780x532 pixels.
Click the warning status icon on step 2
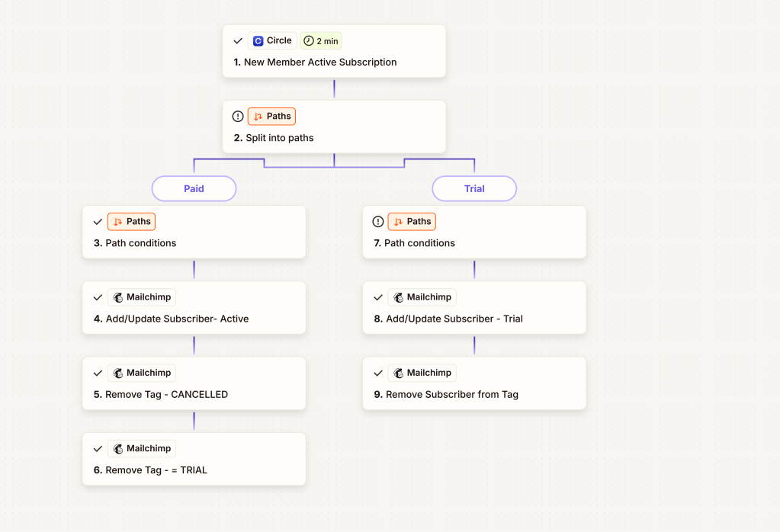(238, 117)
